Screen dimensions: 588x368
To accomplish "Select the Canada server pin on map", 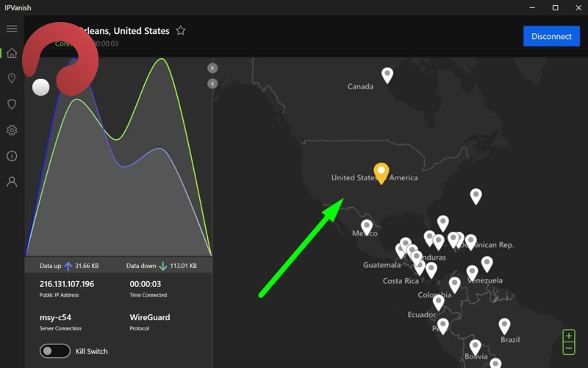I will (387, 74).
